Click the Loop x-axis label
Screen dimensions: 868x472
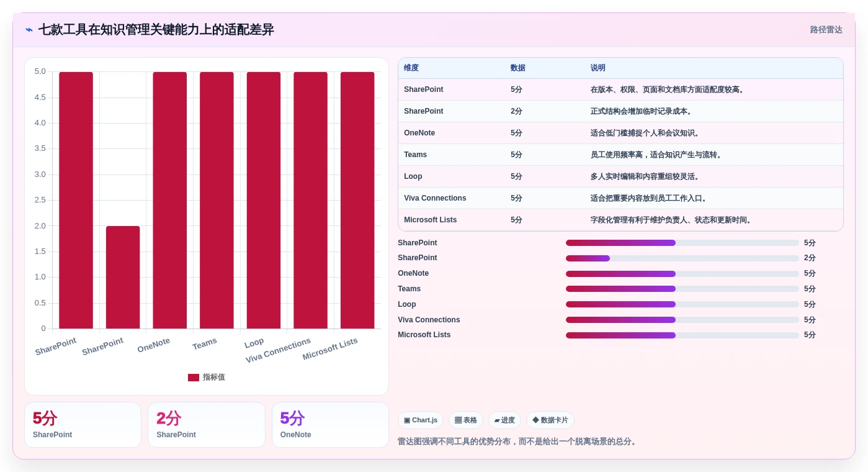coord(254,343)
